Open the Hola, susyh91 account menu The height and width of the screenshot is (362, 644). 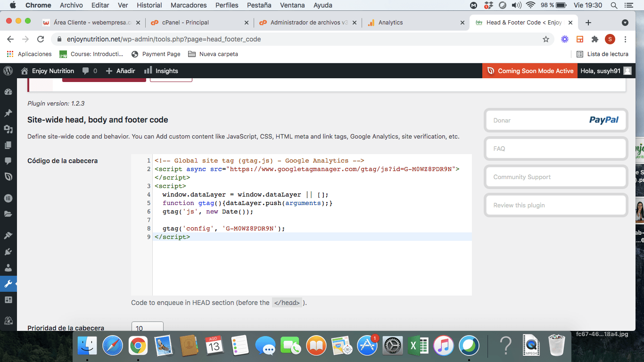(x=606, y=71)
